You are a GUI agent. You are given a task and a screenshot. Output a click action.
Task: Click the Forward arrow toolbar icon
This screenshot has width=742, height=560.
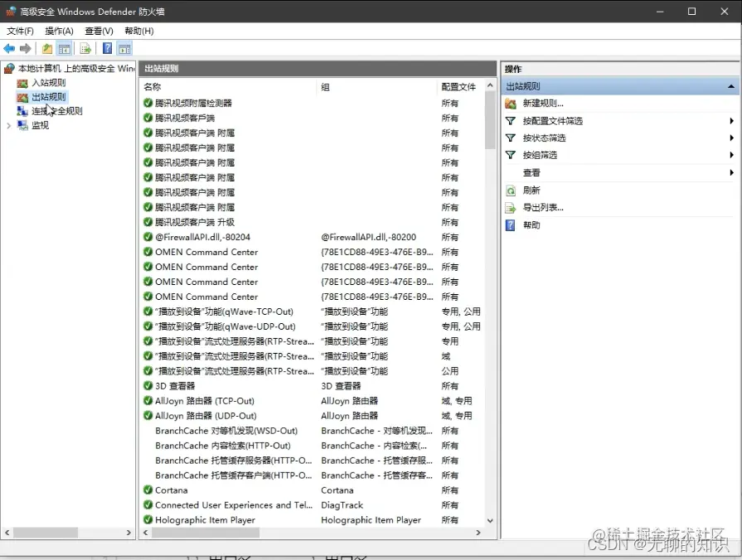tap(26, 48)
